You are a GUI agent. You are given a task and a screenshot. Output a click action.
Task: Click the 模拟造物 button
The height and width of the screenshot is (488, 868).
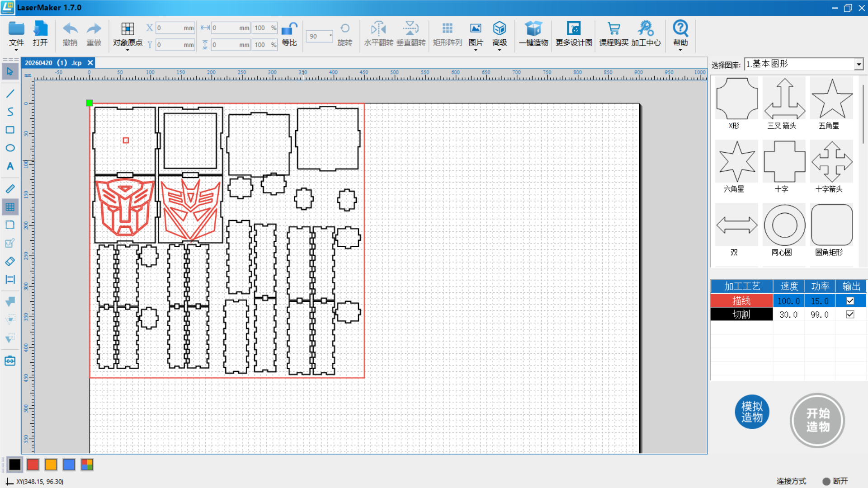(752, 412)
